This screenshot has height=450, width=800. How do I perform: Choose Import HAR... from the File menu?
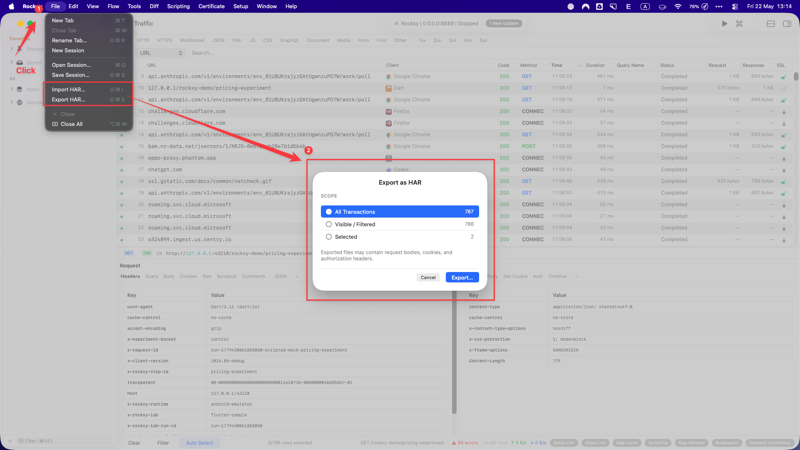(x=89, y=89)
